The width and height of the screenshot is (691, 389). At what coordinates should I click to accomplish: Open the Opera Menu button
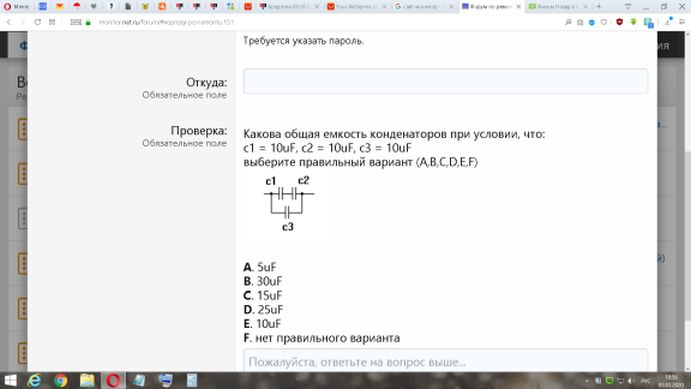[x=16, y=6]
